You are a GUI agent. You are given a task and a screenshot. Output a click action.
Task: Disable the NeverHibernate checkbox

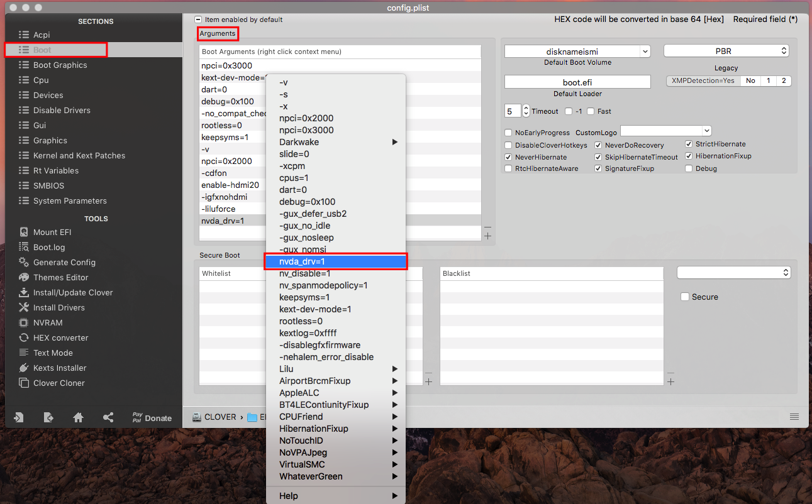click(x=508, y=157)
